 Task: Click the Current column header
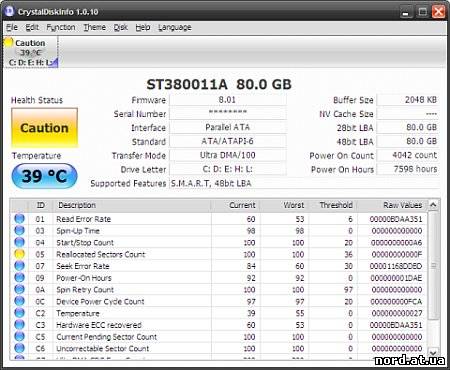click(235, 205)
